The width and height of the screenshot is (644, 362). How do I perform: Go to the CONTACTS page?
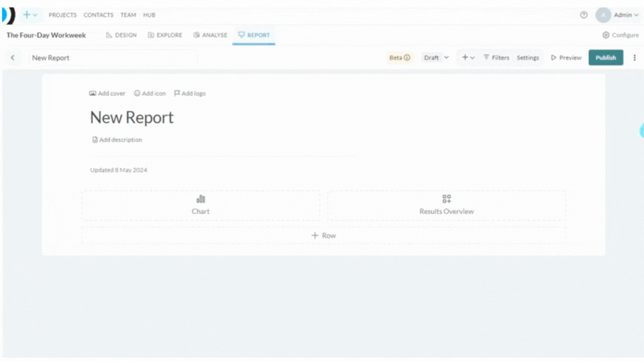coord(98,15)
